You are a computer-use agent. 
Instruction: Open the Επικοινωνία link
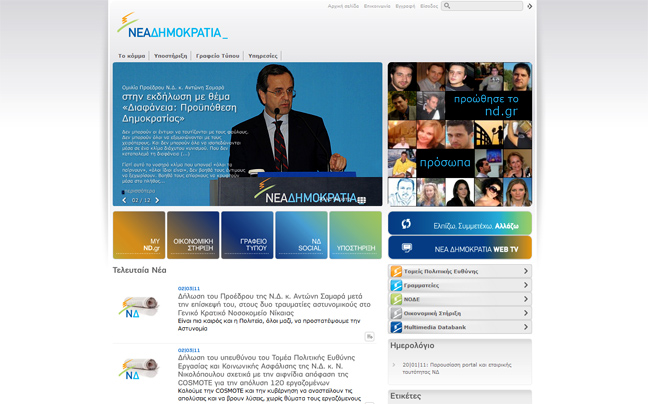tap(377, 6)
